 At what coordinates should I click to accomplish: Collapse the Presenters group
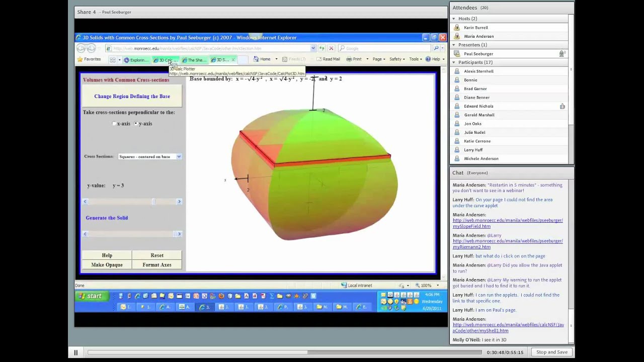pos(454,45)
